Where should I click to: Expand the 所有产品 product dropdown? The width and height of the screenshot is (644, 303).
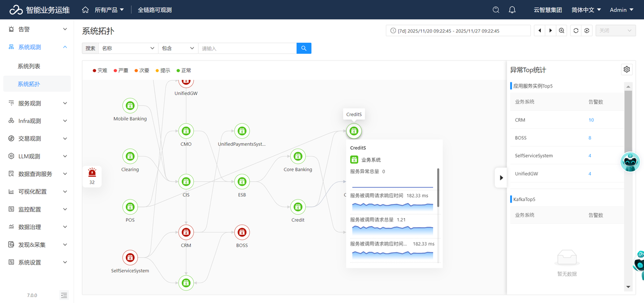click(x=109, y=10)
